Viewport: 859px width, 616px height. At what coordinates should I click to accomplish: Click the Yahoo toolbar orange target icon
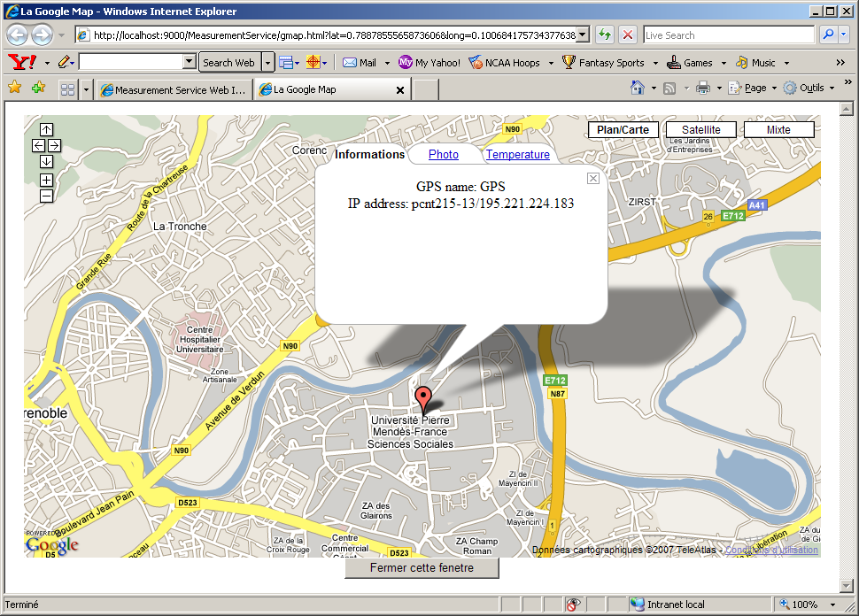(x=313, y=63)
